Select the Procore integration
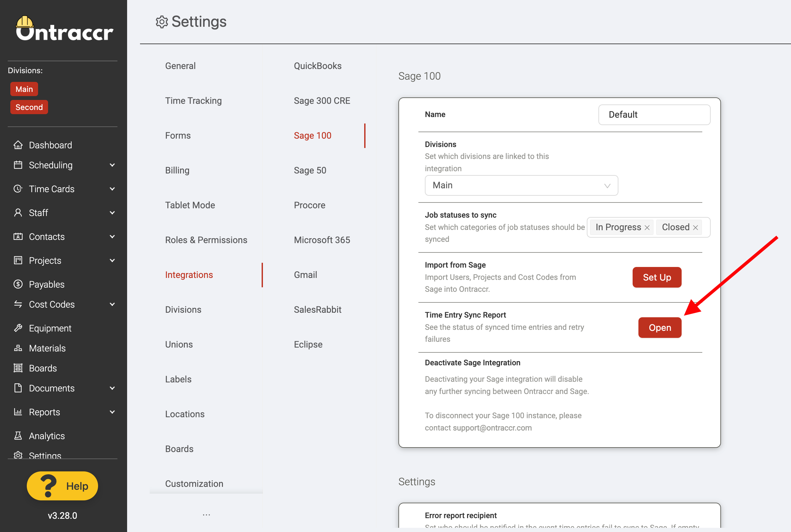Image resolution: width=791 pixels, height=532 pixels. tap(309, 205)
